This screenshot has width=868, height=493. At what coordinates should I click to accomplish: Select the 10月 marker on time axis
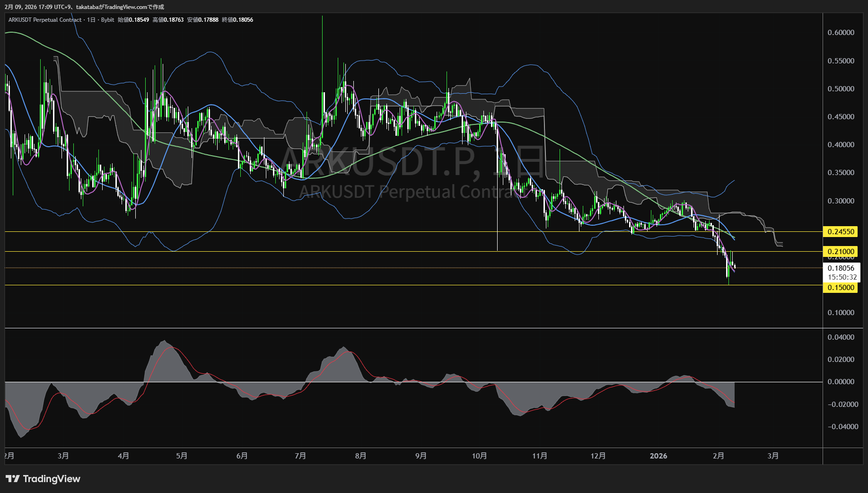(479, 456)
